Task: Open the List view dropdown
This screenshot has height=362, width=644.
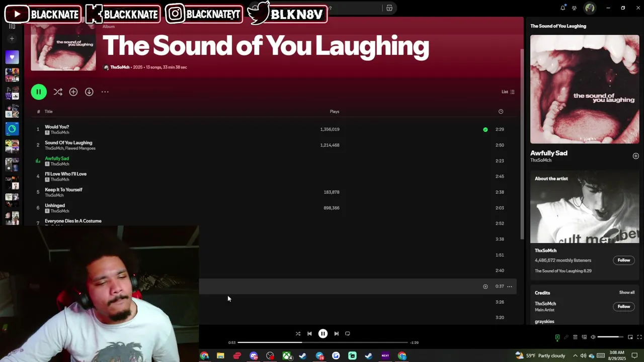Action: point(508,92)
